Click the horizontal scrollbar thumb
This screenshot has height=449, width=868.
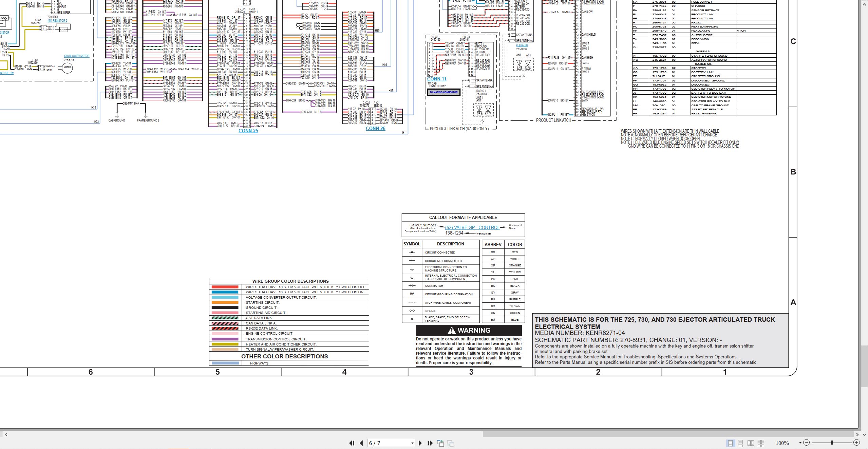click(668, 434)
